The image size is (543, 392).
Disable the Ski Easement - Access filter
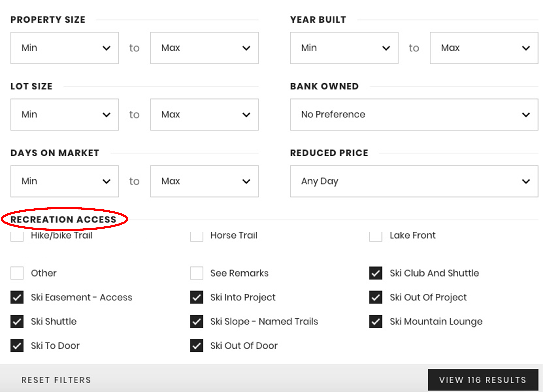[17, 298]
